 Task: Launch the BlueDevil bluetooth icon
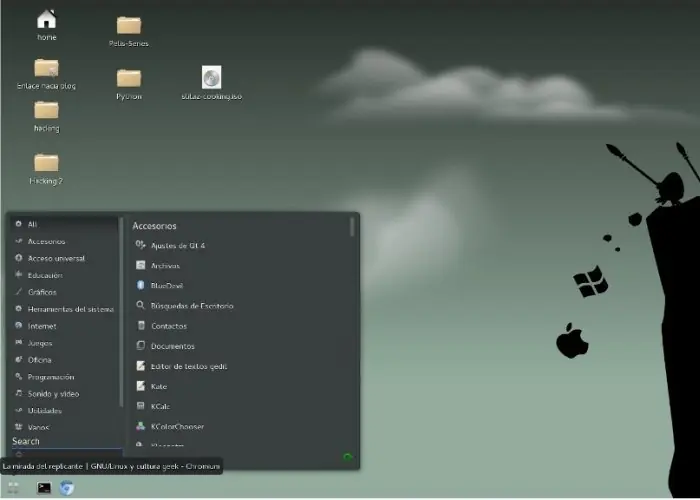[x=141, y=285]
